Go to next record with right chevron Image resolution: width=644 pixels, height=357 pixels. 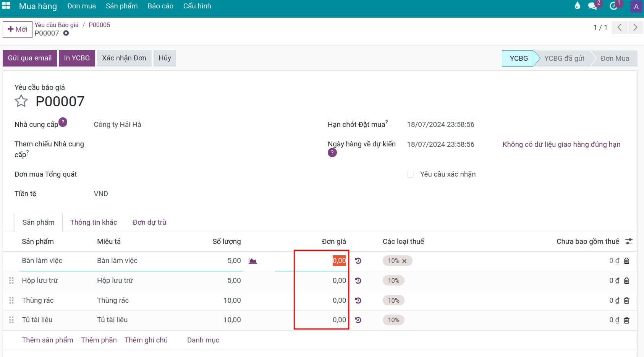635,28
